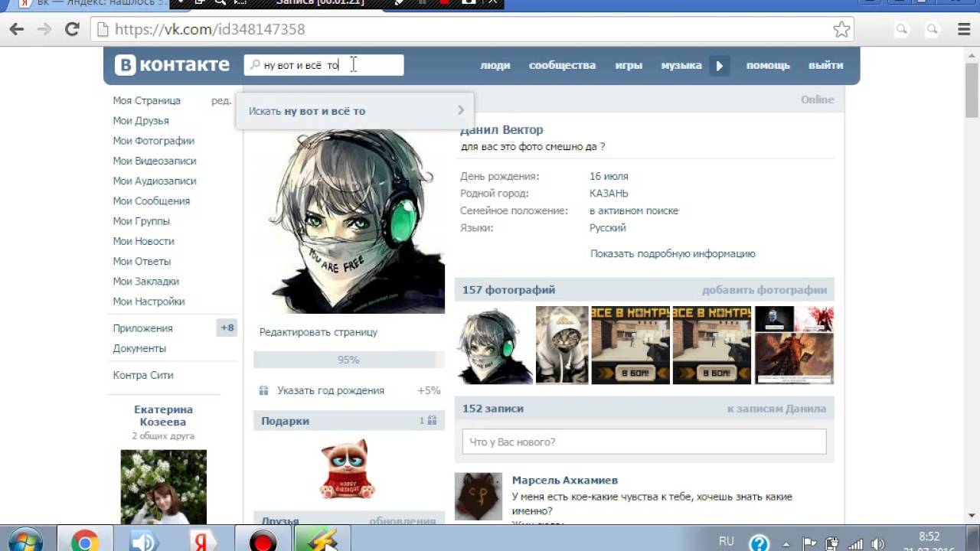The height and width of the screenshot is (551, 980).
Task: Click arrow on the search suggestion
Action: click(x=461, y=110)
